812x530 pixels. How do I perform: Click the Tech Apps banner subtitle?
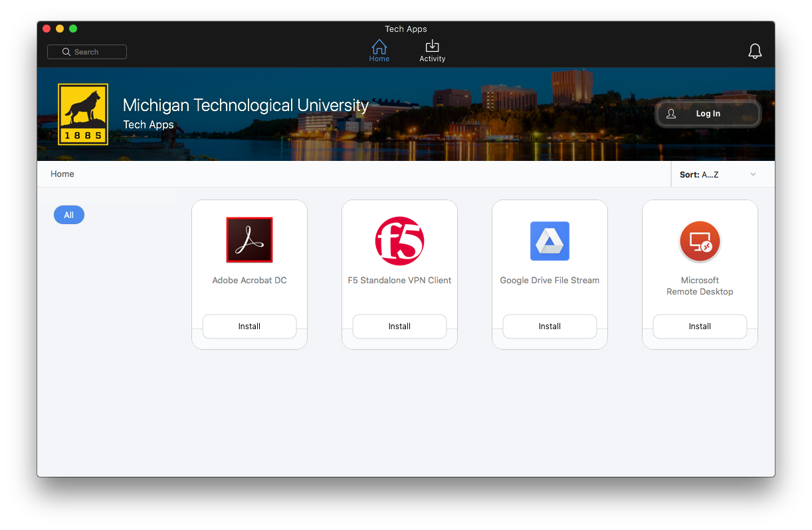click(x=148, y=125)
